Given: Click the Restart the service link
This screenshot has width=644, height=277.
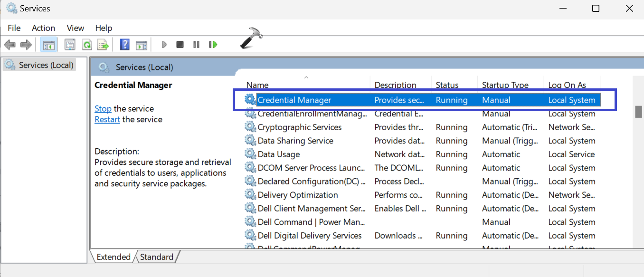Looking at the screenshot, I should [x=107, y=120].
